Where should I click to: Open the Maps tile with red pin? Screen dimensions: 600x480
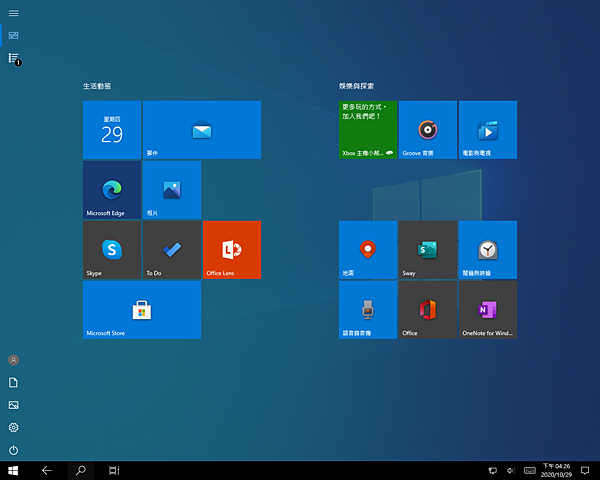pyautogui.click(x=368, y=250)
